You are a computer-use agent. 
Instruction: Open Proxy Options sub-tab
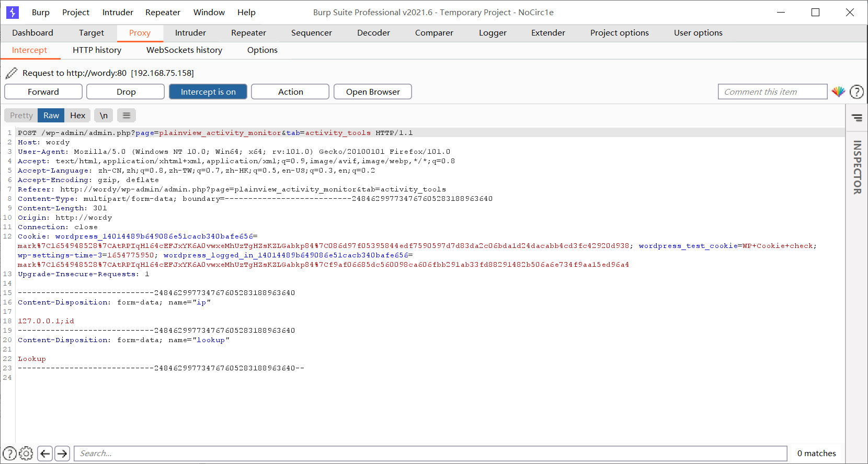[x=262, y=50]
